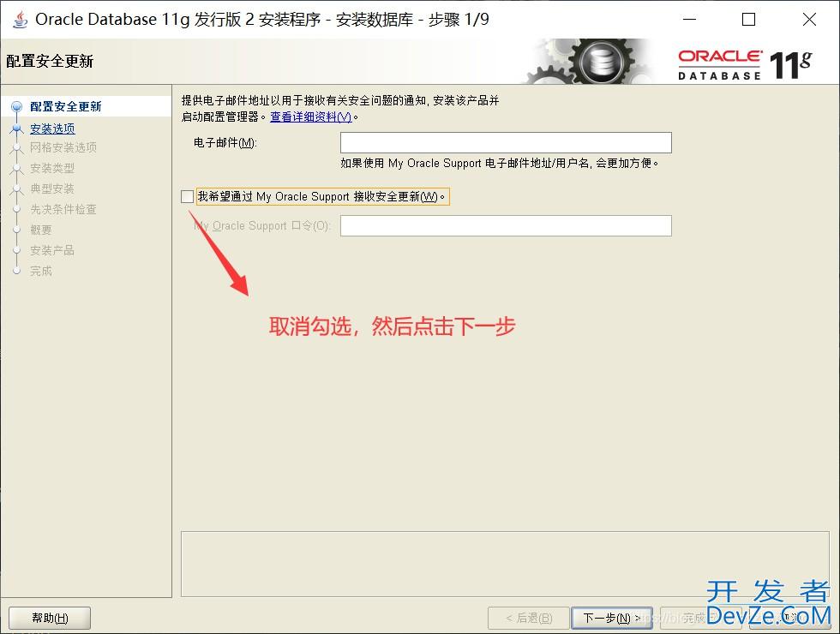This screenshot has height=634, width=840.
Task: Maximize the installer window
Action: (748, 20)
